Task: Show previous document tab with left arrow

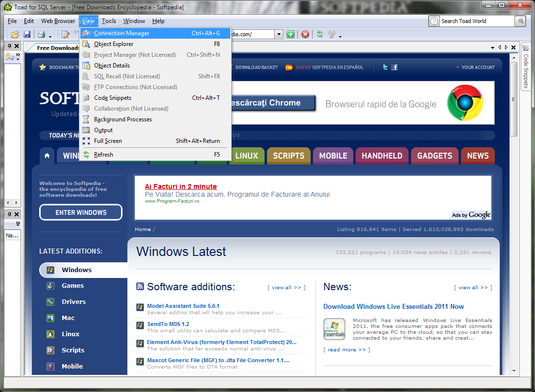Action: click(x=500, y=47)
